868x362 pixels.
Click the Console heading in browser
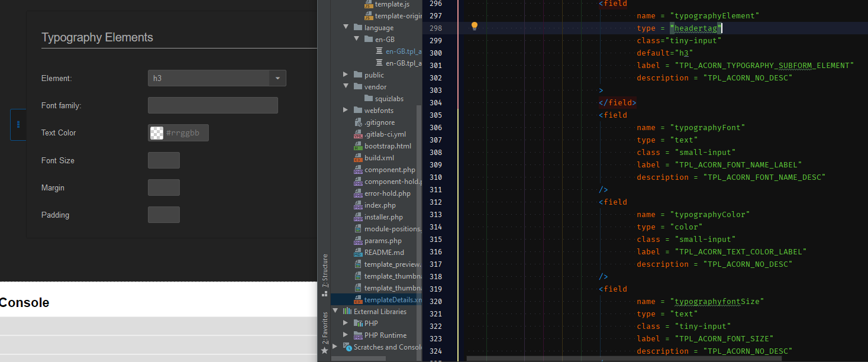[x=24, y=303]
